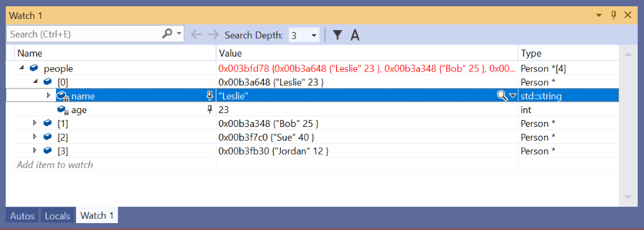The height and width of the screenshot is (230, 644).
Task: Click the [3] element cube icon
Action: pyautogui.click(x=48, y=151)
